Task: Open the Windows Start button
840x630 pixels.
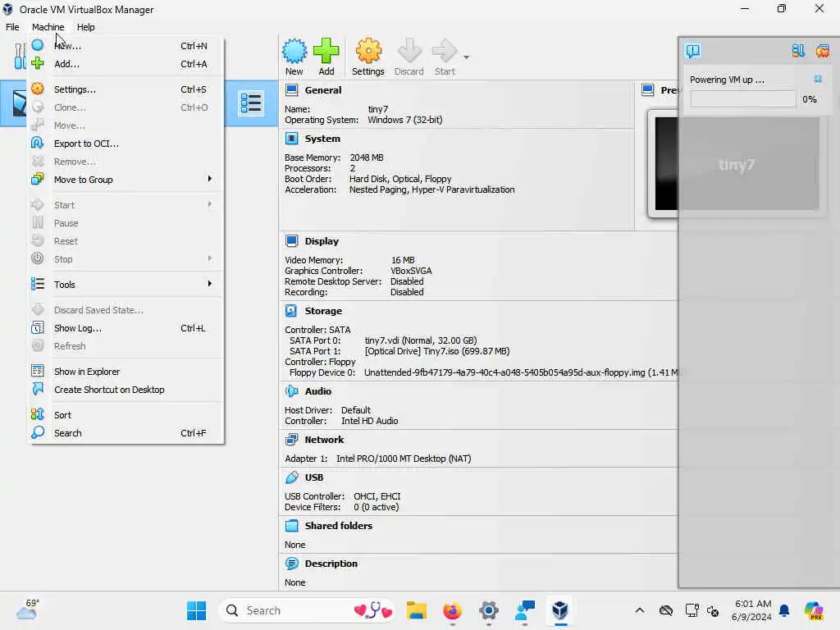Action: [x=196, y=610]
